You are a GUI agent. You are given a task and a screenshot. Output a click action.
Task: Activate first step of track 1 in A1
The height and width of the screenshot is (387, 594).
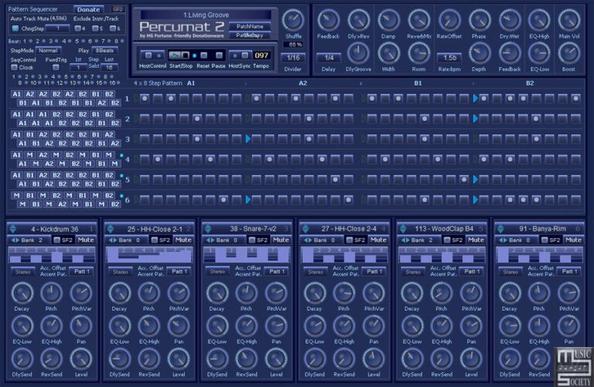[x=144, y=99]
